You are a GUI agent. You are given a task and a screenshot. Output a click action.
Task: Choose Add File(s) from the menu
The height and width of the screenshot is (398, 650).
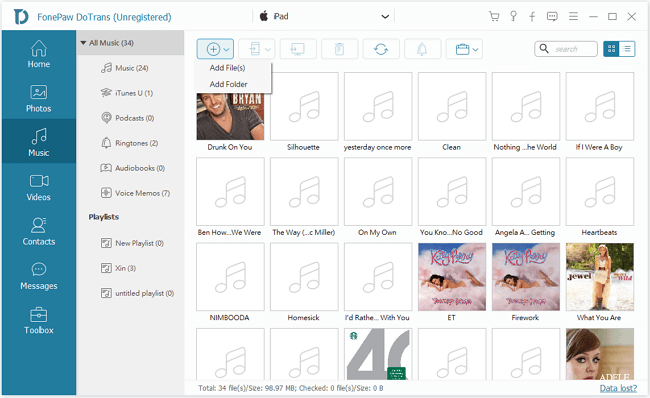click(x=227, y=68)
